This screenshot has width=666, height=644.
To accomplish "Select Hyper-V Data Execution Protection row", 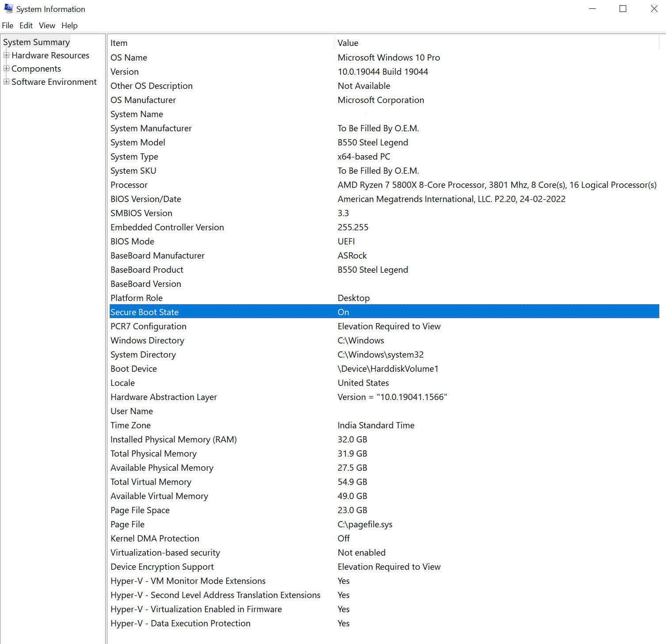I will point(384,623).
